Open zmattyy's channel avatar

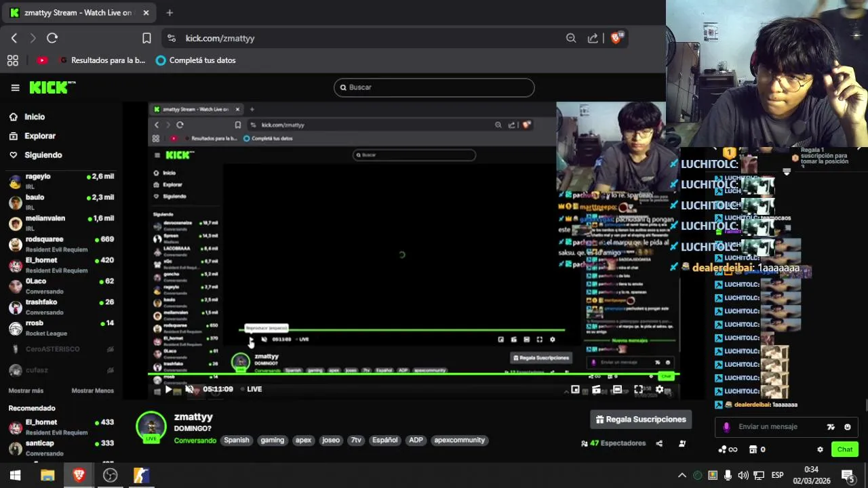pyautogui.click(x=151, y=427)
